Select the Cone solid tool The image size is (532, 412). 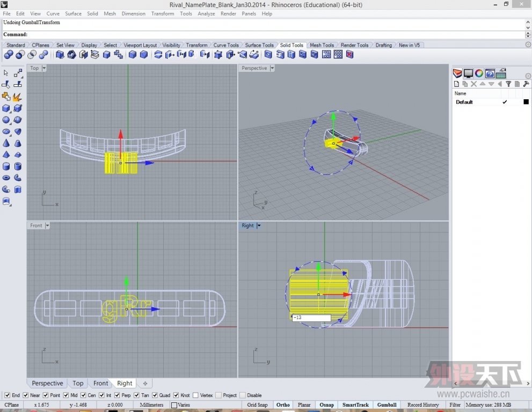click(x=6, y=143)
